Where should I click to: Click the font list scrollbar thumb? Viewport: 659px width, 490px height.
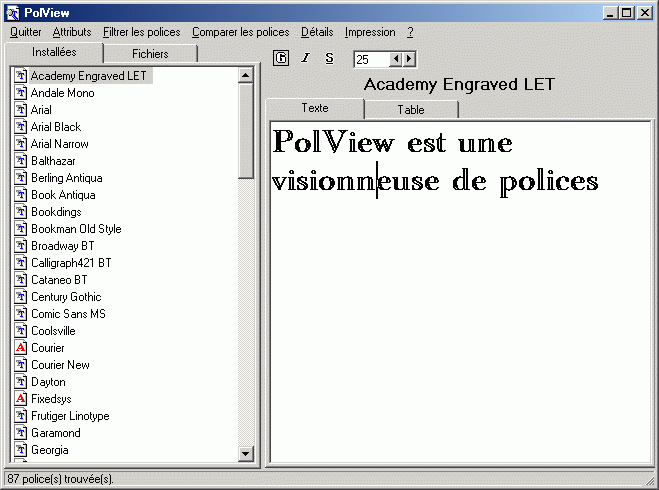245,131
